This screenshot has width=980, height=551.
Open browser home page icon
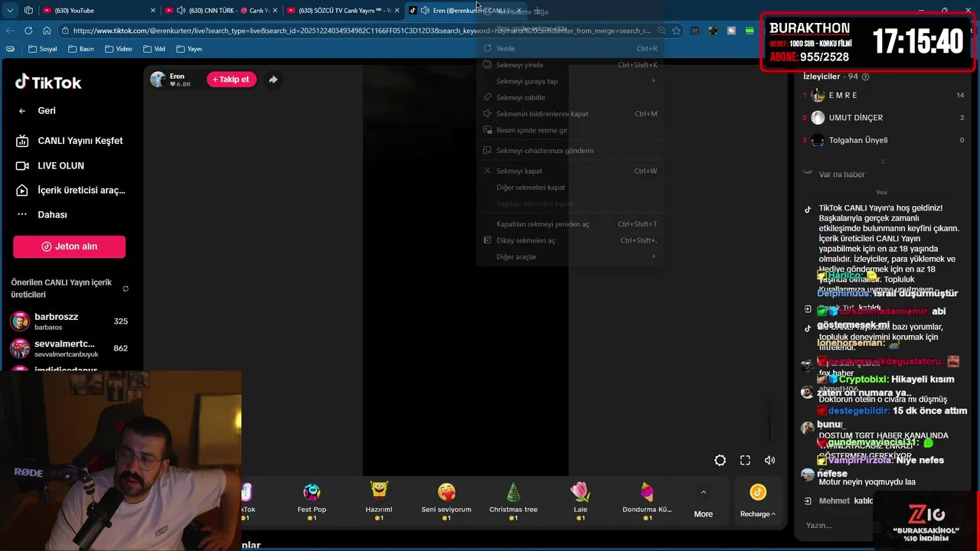pyautogui.click(x=47, y=31)
